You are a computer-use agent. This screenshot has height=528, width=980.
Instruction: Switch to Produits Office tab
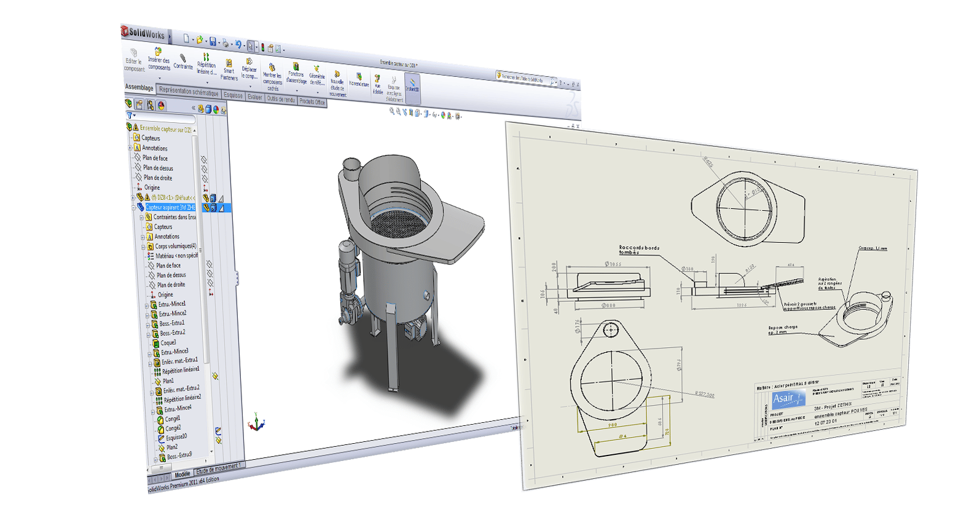coord(312,102)
